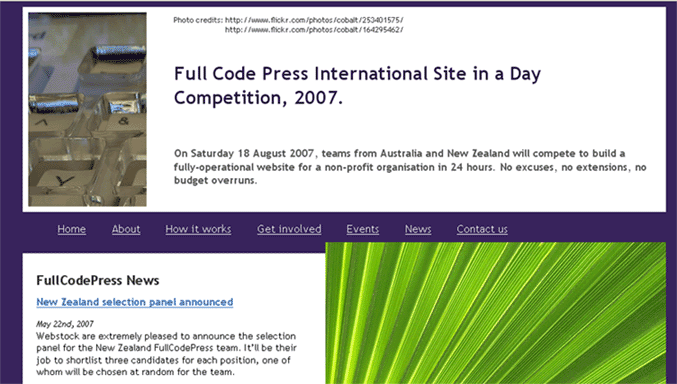Open the New Zealand selection panel announced article
The width and height of the screenshot is (677, 384).
[x=135, y=302]
